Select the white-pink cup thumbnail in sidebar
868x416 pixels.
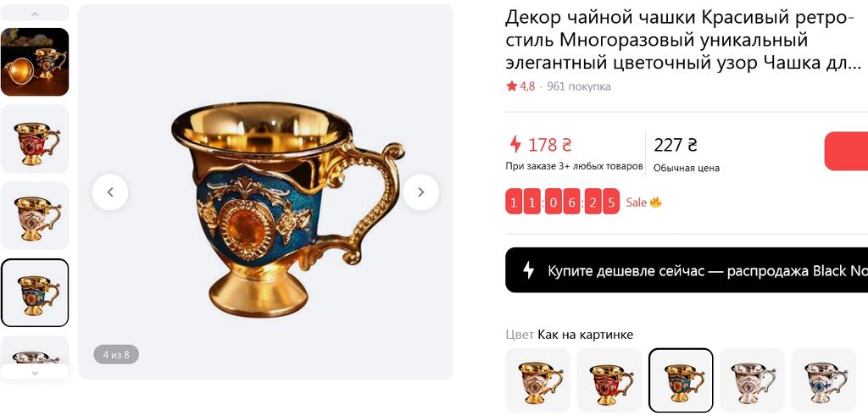pyautogui.click(x=35, y=216)
